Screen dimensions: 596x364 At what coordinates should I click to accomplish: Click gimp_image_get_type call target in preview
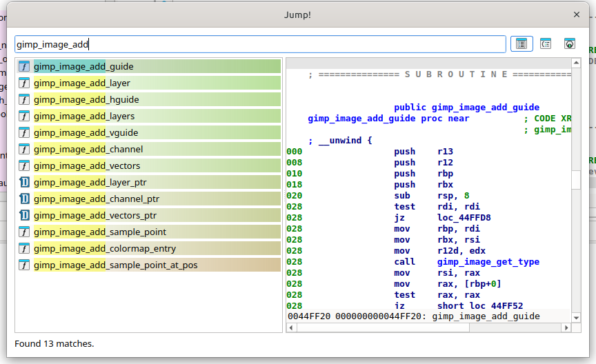point(488,262)
